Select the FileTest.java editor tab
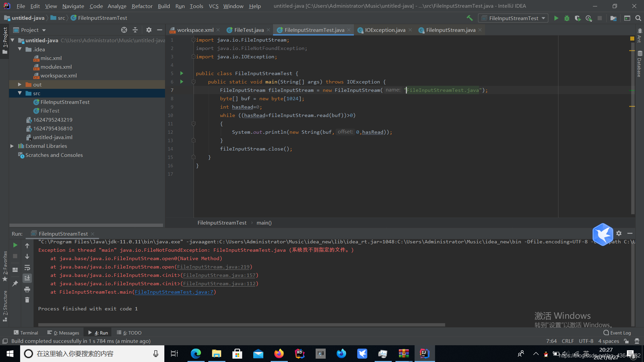The height and width of the screenshot is (362, 644). click(x=249, y=29)
